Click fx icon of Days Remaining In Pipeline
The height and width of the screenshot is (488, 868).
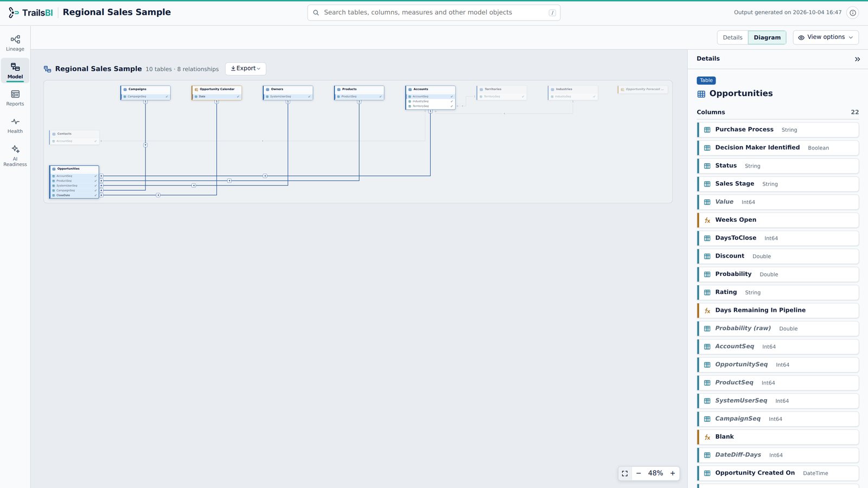(x=707, y=311)
